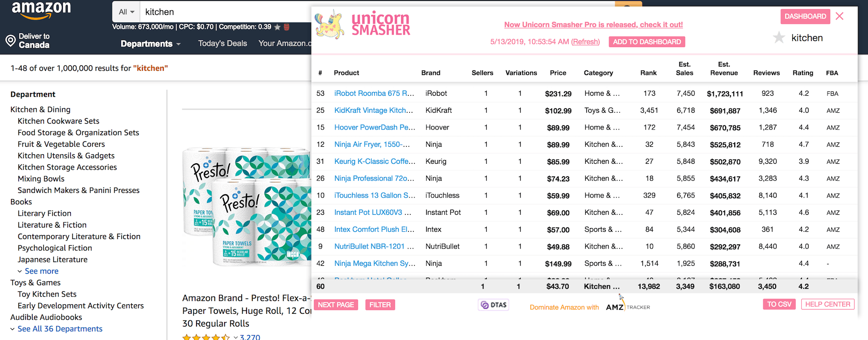Click the AMZ Tracker logo
This screenshot has width=868, height=340.
[628, 307]
